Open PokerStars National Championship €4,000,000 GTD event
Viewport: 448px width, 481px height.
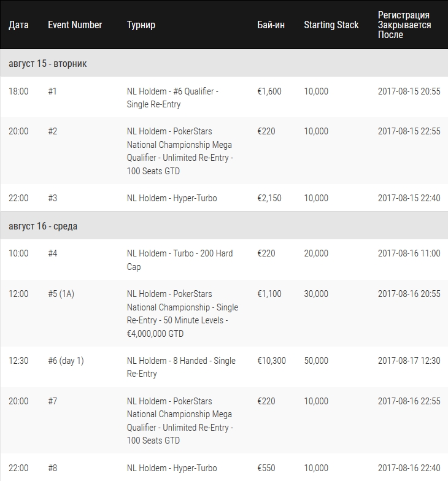183,314
